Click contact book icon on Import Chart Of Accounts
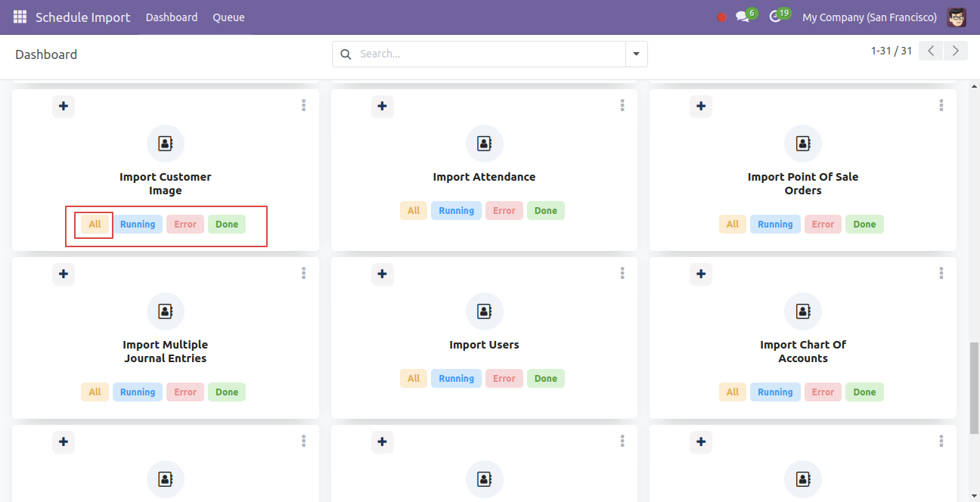 tap(803, 311)
